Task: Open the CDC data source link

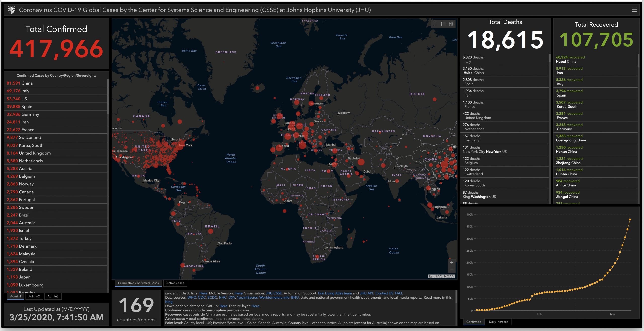Action: tap(202, 297)
